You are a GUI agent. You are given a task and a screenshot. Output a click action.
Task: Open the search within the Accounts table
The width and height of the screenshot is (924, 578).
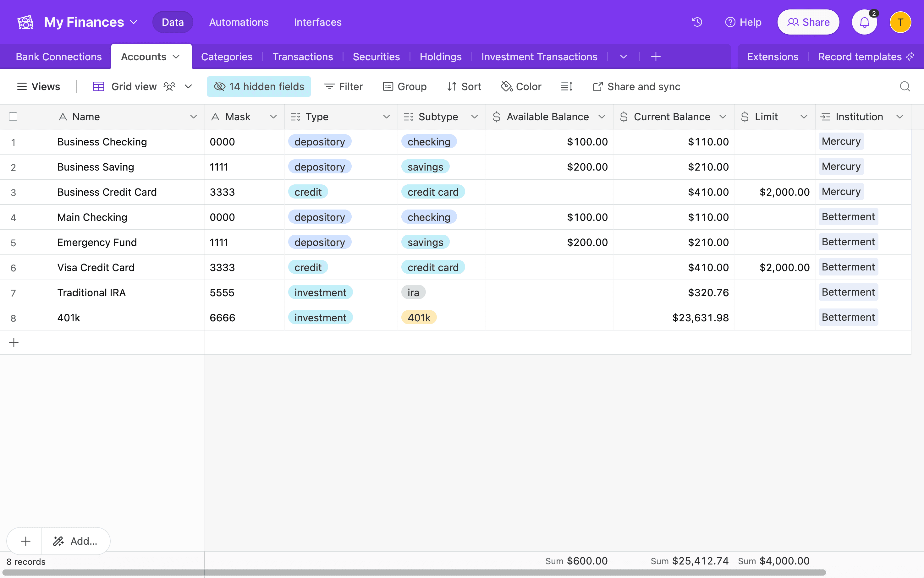click(x=905, y=86)
